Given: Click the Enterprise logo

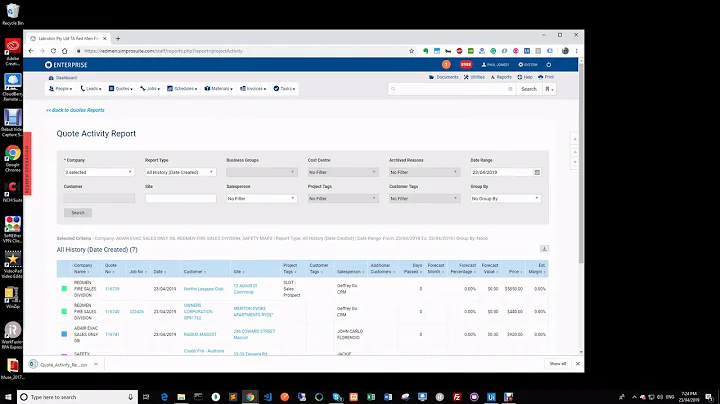Looking at the screenshot, I should point(66,65).
